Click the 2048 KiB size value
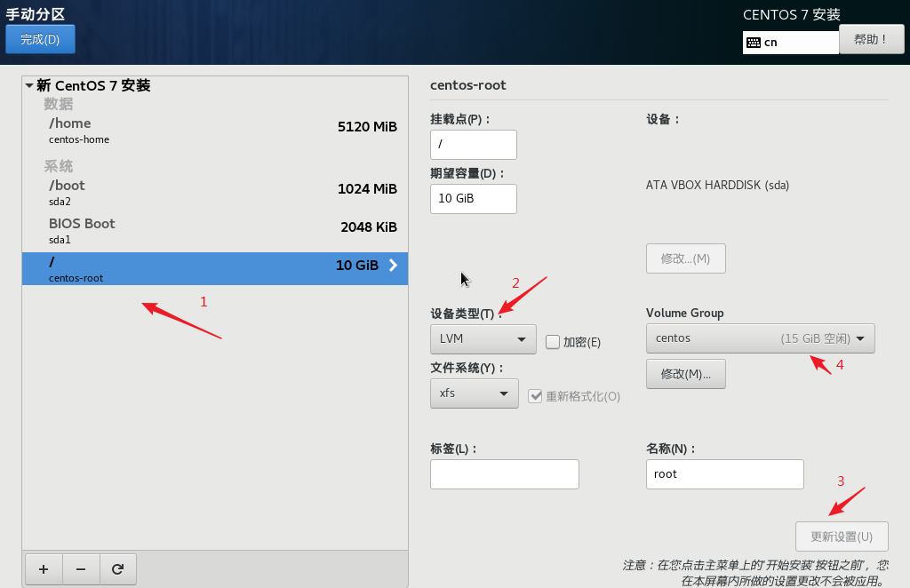This screenshot has width=910, height=588. click(x=369, y=226)
